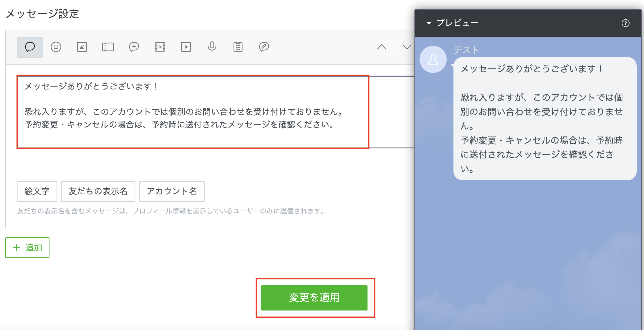This screenshot has height=330, width=644.
Task: Apply changes with the 変更を適用 button
Action: 314,298
